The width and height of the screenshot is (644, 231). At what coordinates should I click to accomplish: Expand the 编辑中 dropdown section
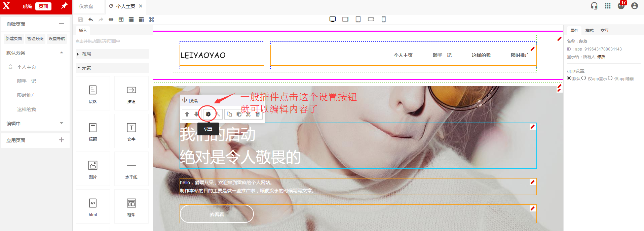pyautogui.click(x=62, y=123)
